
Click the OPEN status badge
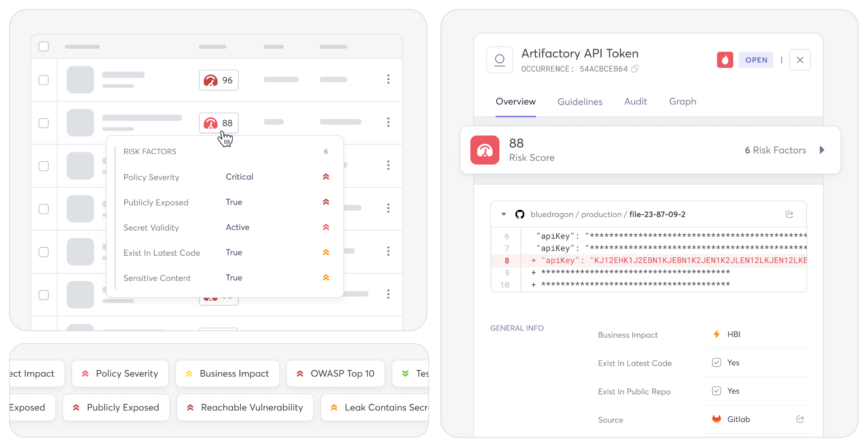(x=756, y=60)
